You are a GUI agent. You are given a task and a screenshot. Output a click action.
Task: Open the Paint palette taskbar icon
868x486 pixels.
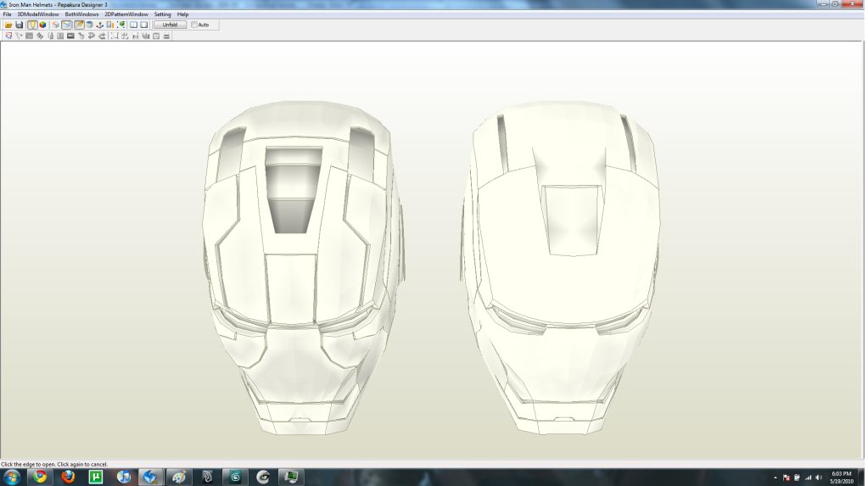coord(179,477)
